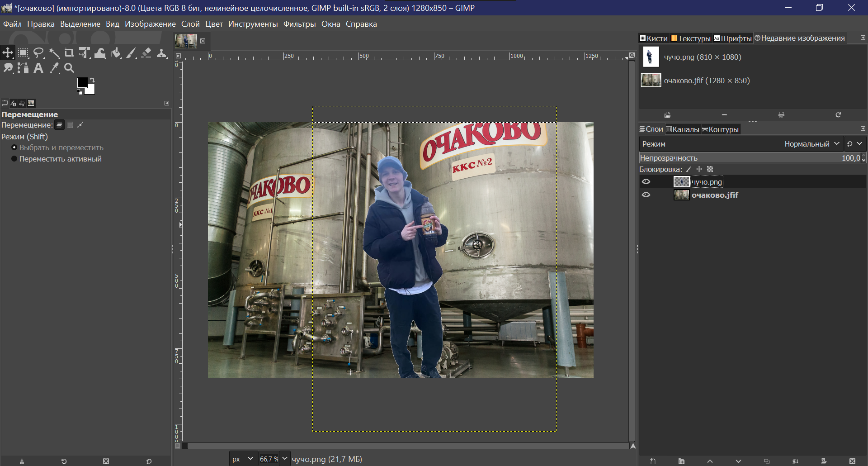The height and width of the screenshot is (466, 868).
Task: Open the Undo History tab
Action: pos(22,103)
